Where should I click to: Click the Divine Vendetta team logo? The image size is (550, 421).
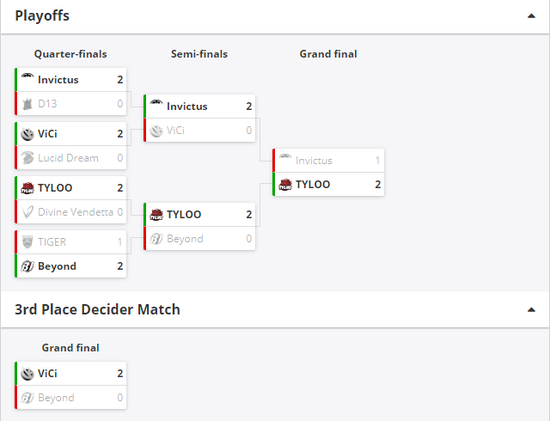pyautogui.click(x=27, y=212)
